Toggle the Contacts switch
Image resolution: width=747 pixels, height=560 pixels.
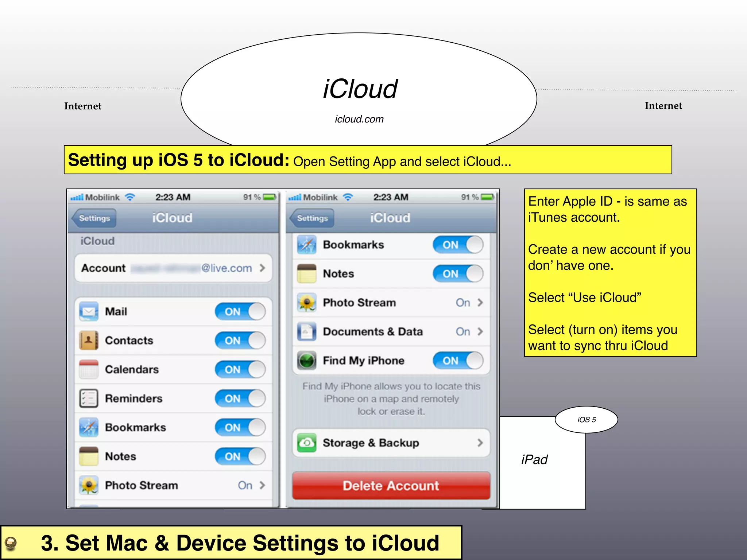point(240,340)
